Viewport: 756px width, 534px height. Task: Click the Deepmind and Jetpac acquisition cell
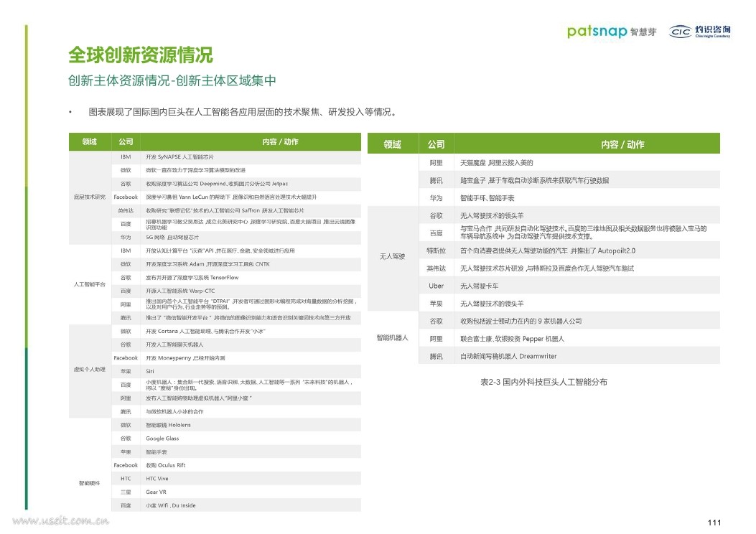click(x=251, y=184)
